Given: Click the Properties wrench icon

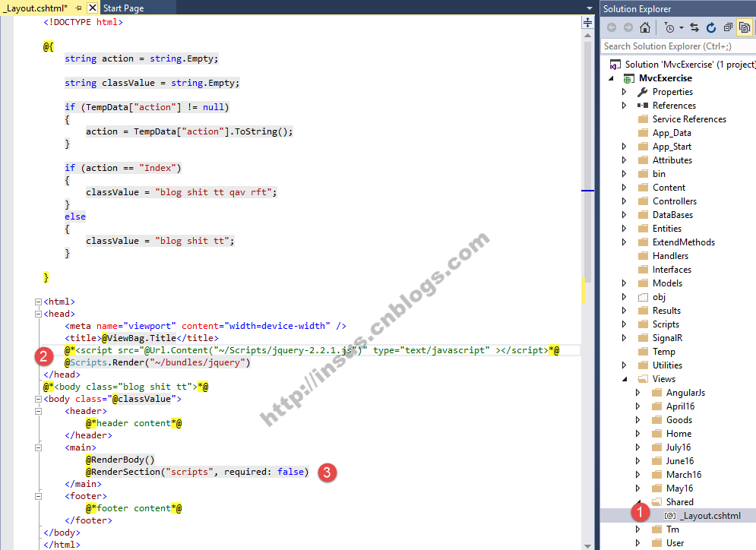Looking at the screenshot, I should (643, 92).
